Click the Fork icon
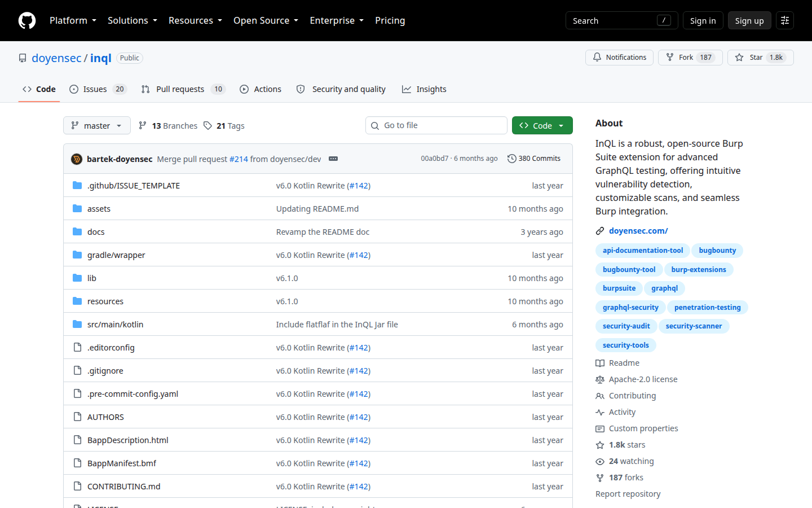This screenshot has width=812, height=508. [x=670, y=58]
